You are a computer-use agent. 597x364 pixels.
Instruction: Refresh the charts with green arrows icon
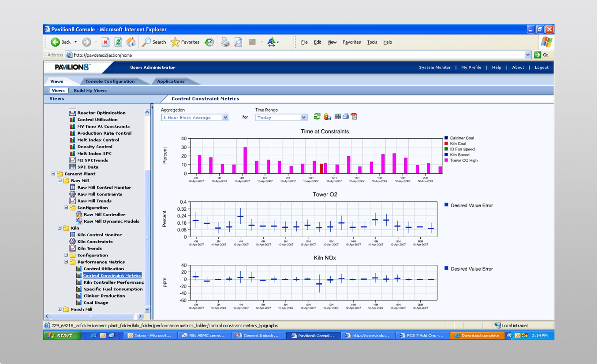coord(317,116)
